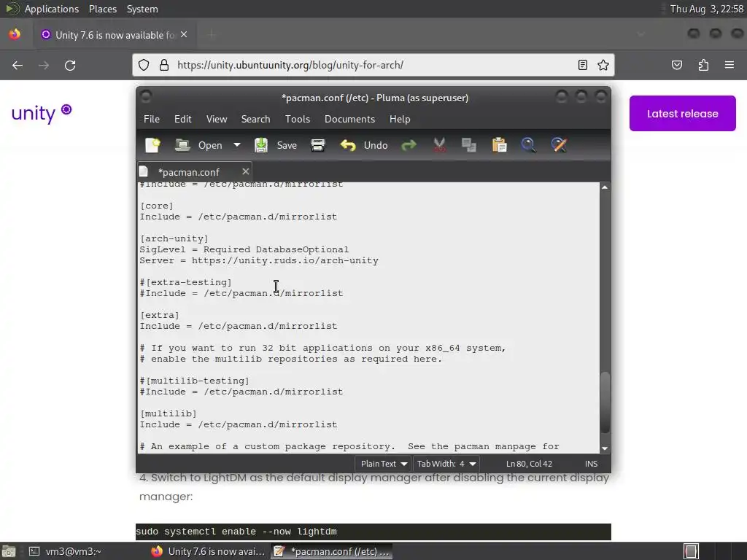Open the Help menu
This screenshot has width=747, height=560.
click(x=400, y=119)
